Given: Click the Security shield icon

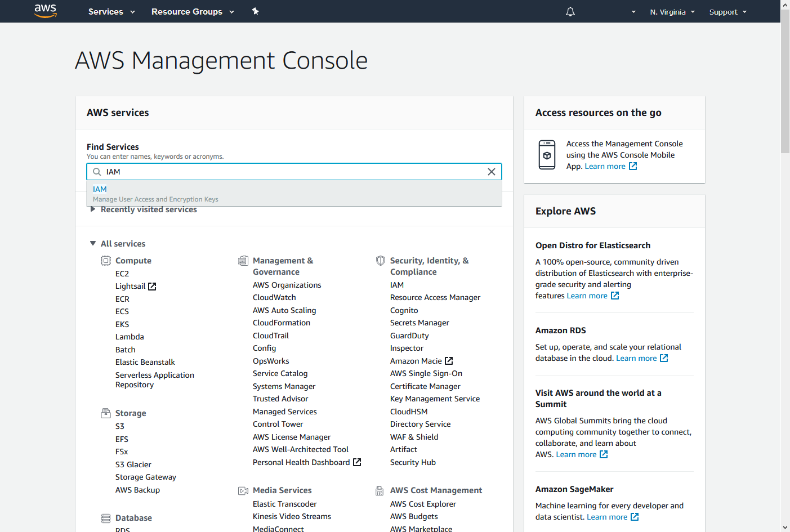Looking at the screenshot, I should pyautogui.click(x=381, y=261).
